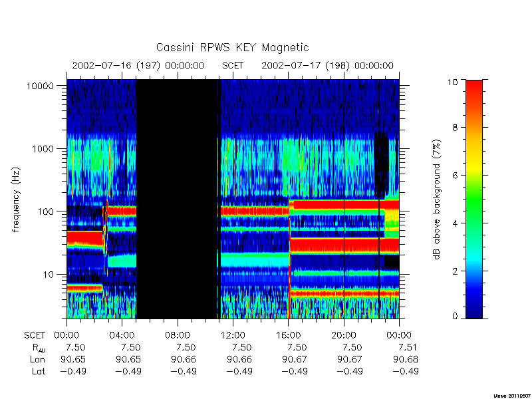532x399 pixels.
Task: Click the 6 label on the colorbar
Action: coord(455,176)
